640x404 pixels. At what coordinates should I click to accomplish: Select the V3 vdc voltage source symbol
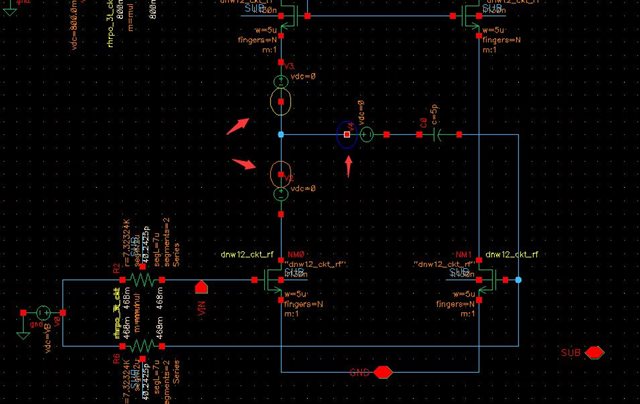tap(281, 82)
